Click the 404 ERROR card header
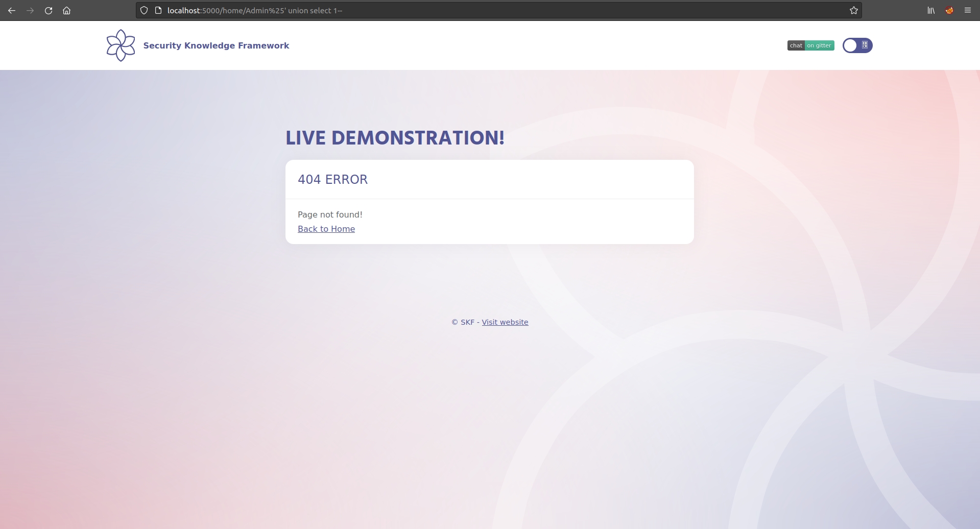This screenshot has height=529, width=980. [x=333, y=179]
